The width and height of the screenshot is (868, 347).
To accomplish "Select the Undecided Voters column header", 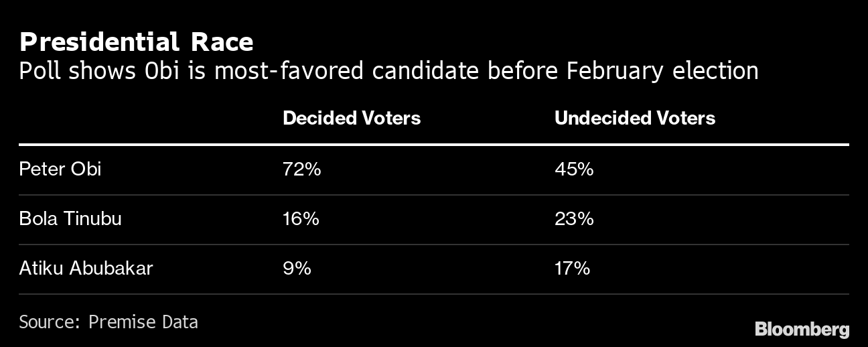I will (634, 118).
